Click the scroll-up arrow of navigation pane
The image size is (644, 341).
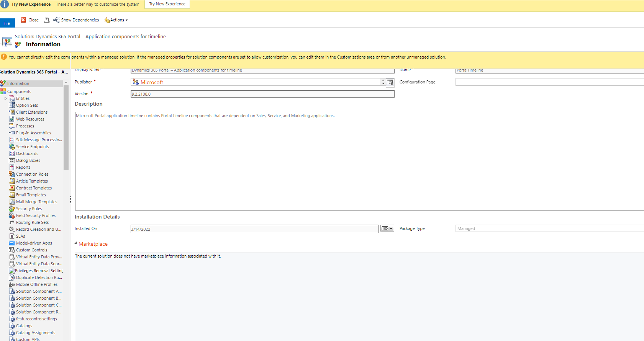tap(66, 82)
